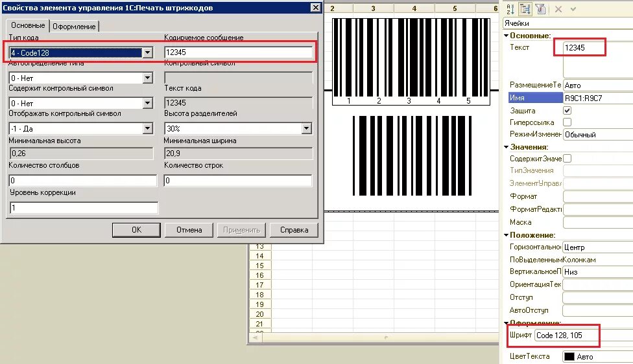Click the РазмещениеТекста value Авто

[598, 85]
